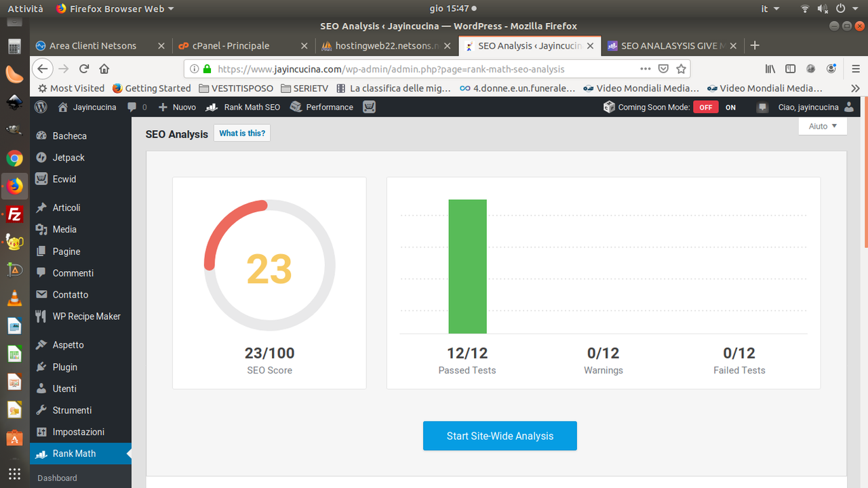The height and width of the screenshot is (488, 868).
Task: Add new content via Nuovo
Action: coord(177,107)
